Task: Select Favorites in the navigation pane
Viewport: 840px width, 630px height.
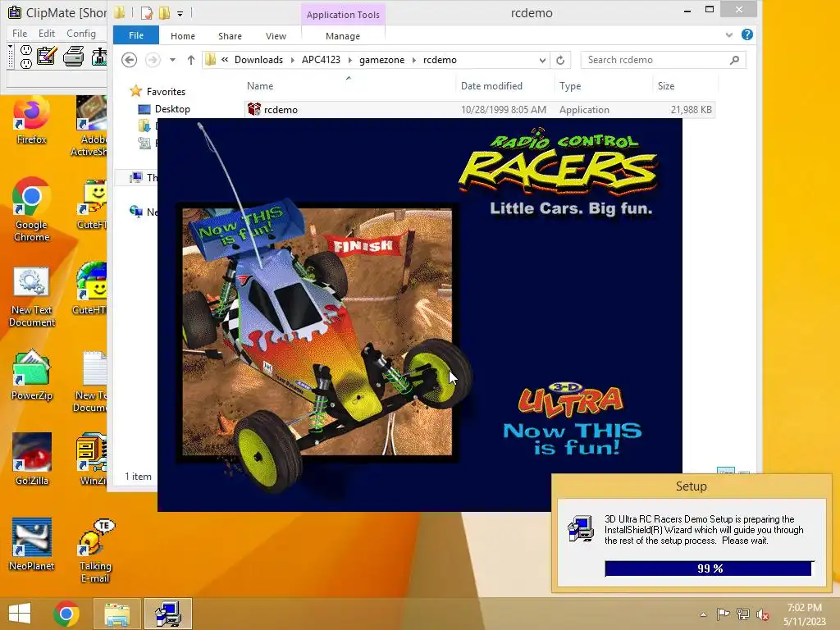Action: pyautogui.click(x=166, y=92)
